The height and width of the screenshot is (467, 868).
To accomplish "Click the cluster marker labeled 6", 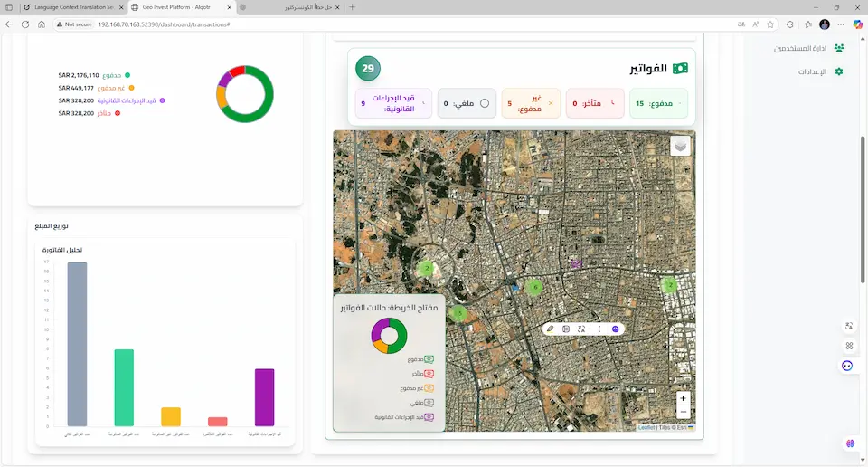I will [x=535, y=287].
